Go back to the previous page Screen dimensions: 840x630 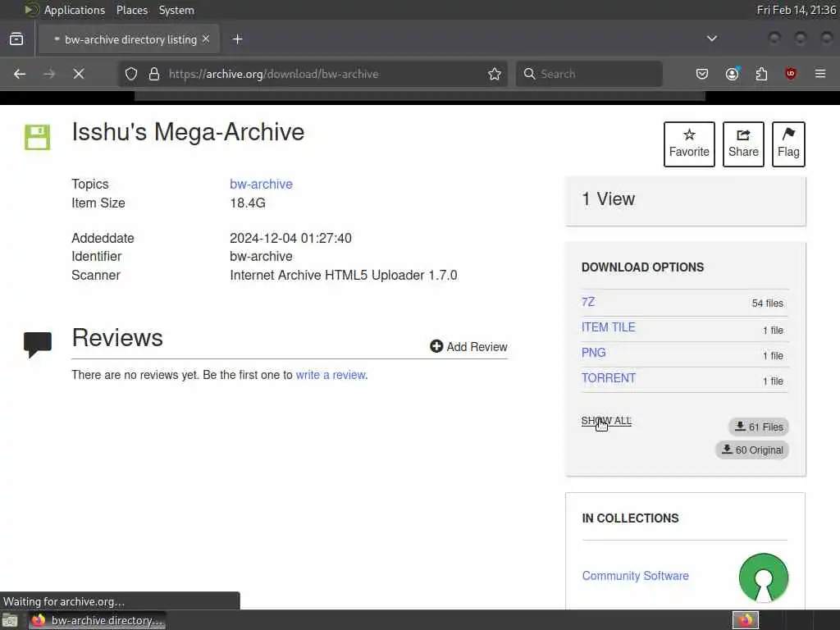[20, 74]
